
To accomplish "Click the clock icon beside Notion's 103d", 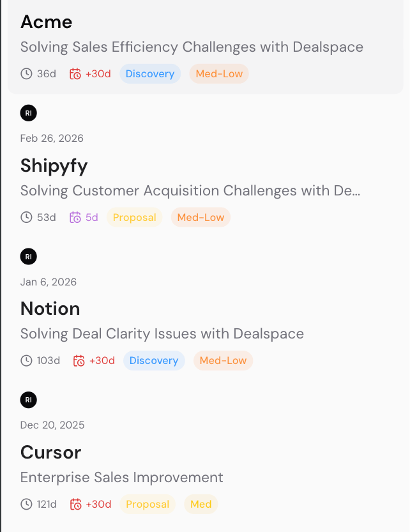I will pos(26,361).
